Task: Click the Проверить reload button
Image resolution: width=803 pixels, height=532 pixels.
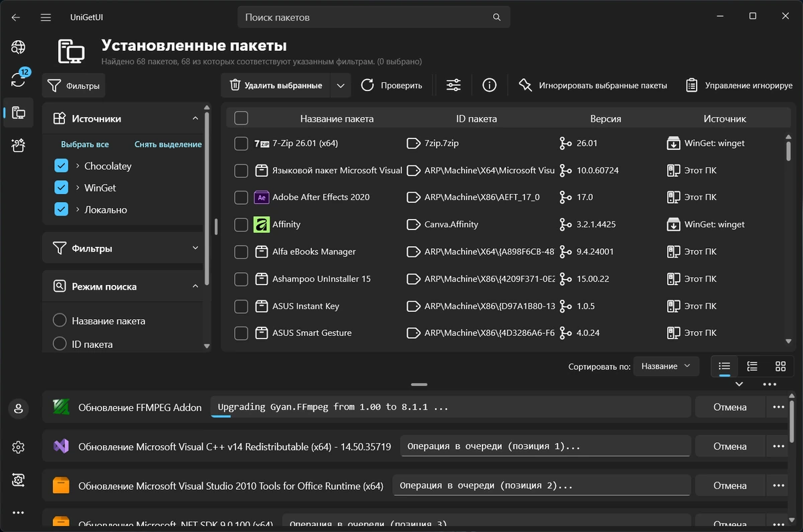Action: point(392,85)
